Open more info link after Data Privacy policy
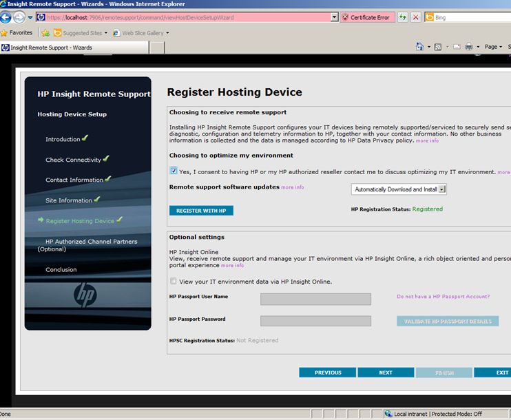The width and height of the screenshot is (511, 420). tap(427, 140)
